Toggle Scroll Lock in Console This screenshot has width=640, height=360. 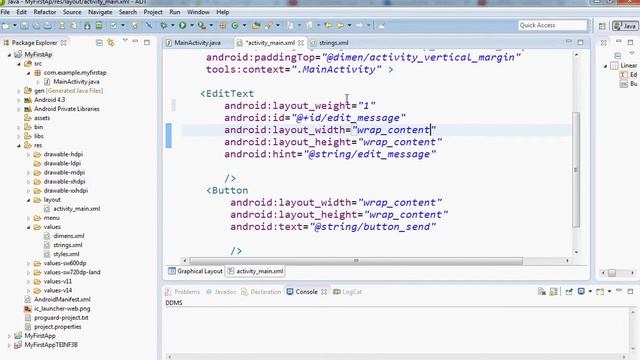click(x=553, y=291)
